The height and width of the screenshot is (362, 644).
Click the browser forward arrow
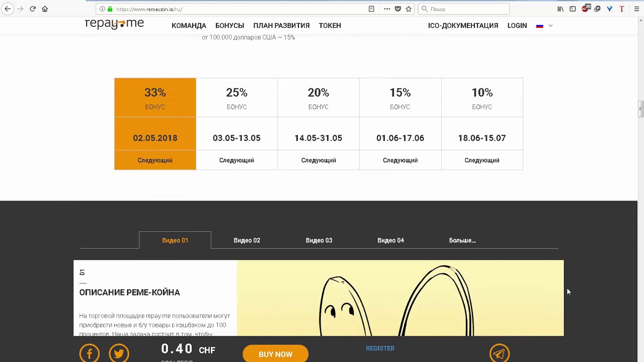20,9
